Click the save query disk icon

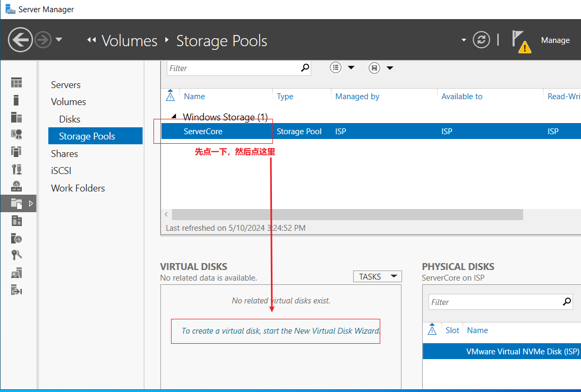pyautogui.click(x=374, y=68)
